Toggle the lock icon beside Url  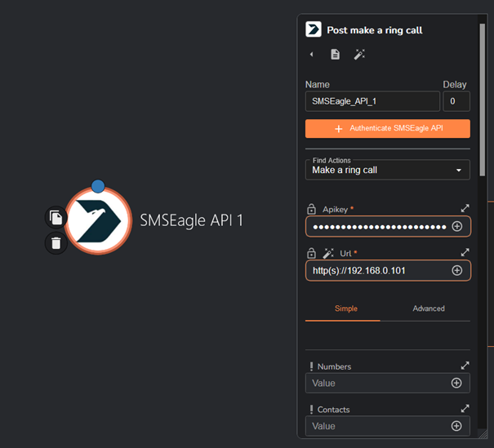tap(311, 253)
